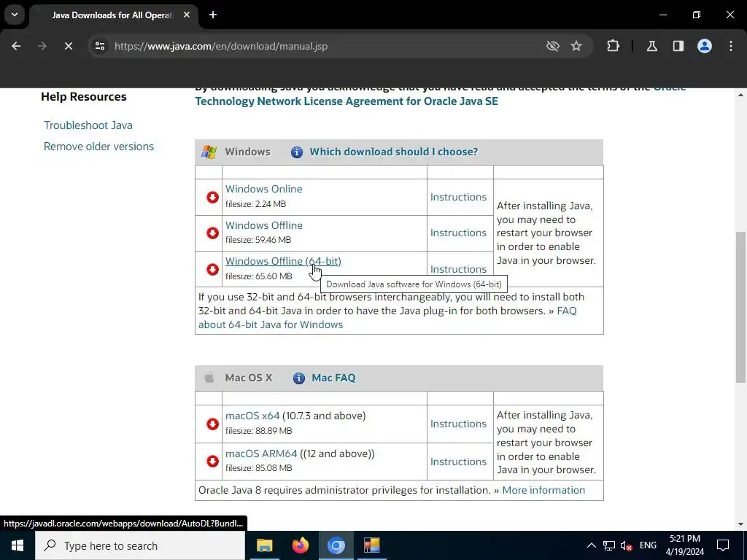This screenshot has height=560, width=747.
Task: Open File Explorer from the taskbar
Action: tap(264, 545)
